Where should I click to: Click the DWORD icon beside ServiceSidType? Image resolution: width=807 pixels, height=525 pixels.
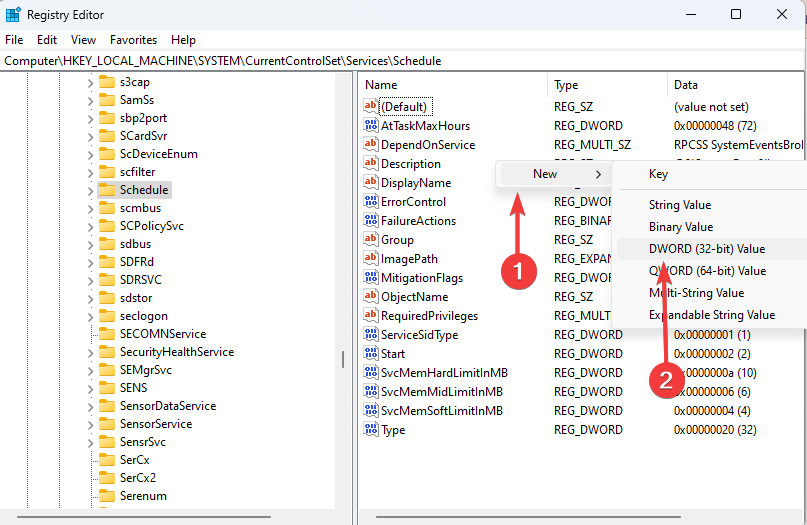pyautogui.click(x=371, y=335)
